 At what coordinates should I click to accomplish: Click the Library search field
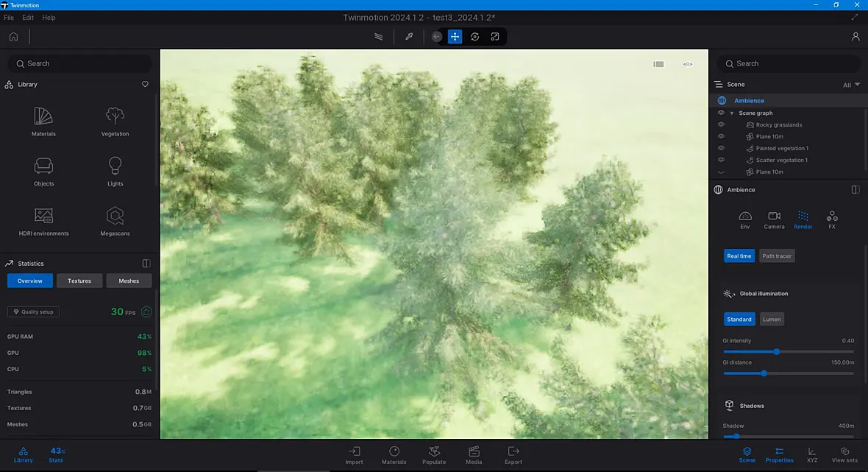[79, 64]
